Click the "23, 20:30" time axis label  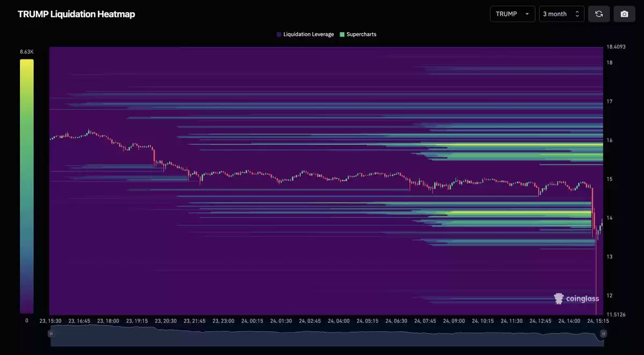click(166, 321)
